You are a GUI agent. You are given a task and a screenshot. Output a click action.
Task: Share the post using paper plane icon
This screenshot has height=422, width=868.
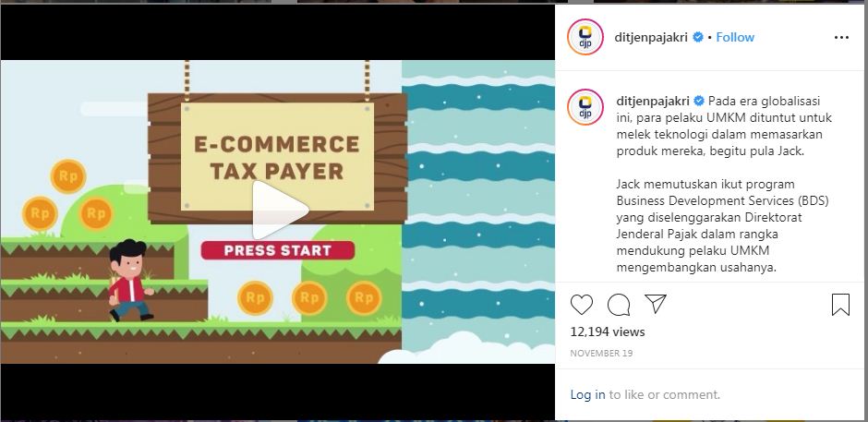click(656, 304)
